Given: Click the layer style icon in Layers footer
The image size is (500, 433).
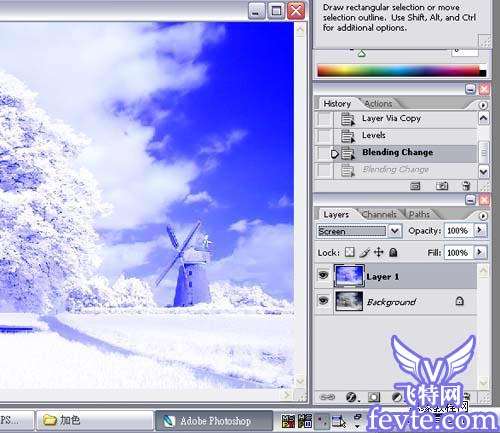Looking at the screenshot, I should tap(351, 397).
